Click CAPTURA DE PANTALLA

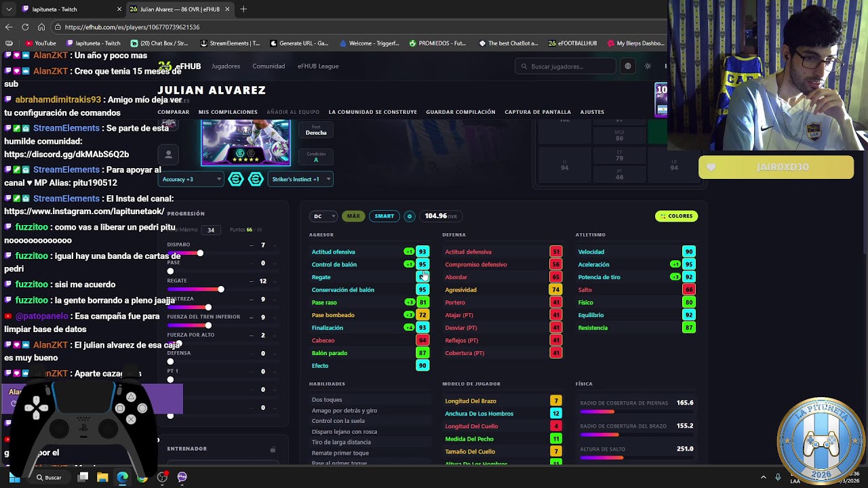point(538,112)
